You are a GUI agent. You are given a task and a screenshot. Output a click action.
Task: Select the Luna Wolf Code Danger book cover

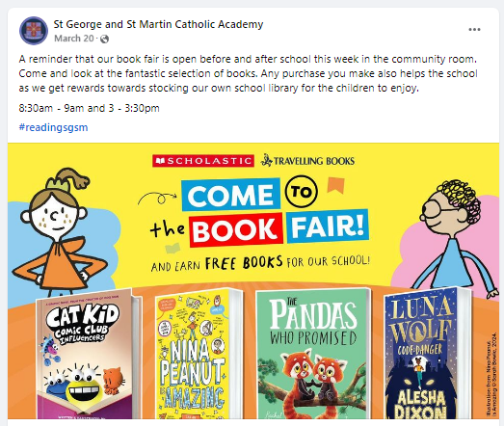click(426, 354)
